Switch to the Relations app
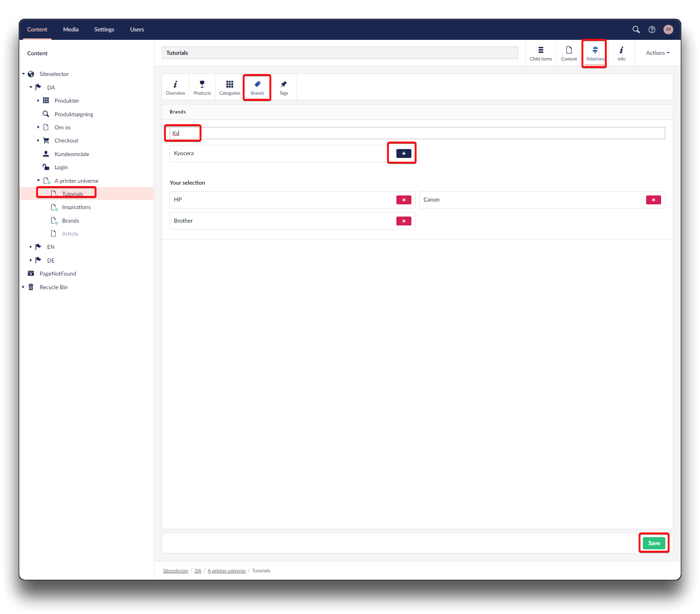The width and height of the screenshot is (700, 614). [595, 53]
